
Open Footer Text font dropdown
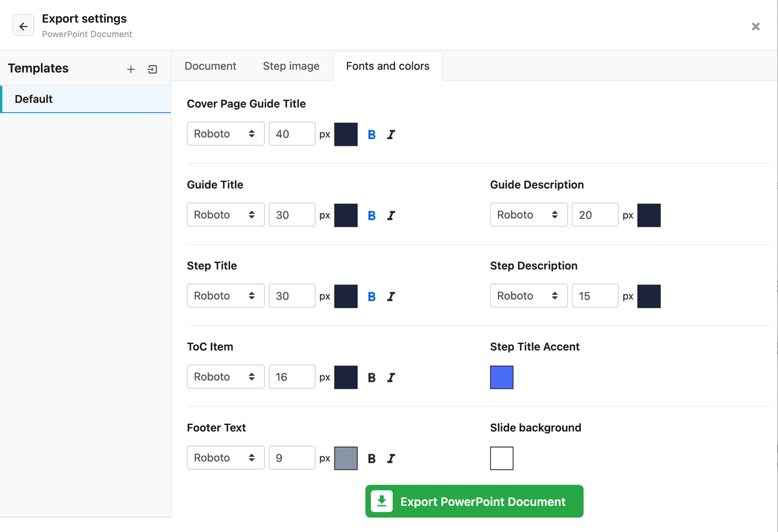226,457
